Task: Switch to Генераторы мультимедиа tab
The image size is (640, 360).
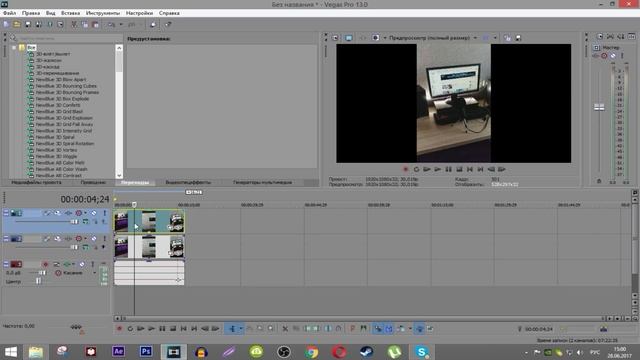Action: (262, 182)
